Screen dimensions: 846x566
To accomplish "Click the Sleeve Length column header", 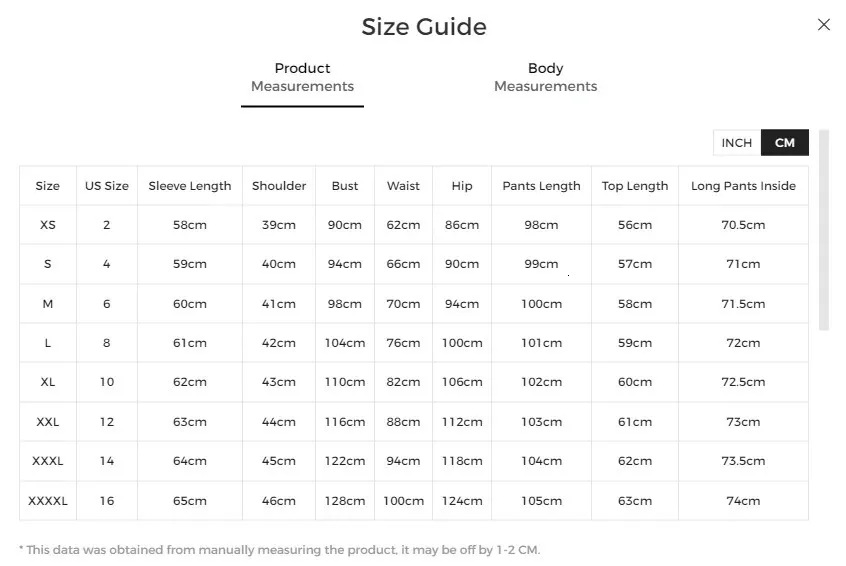I will point(190,186).
